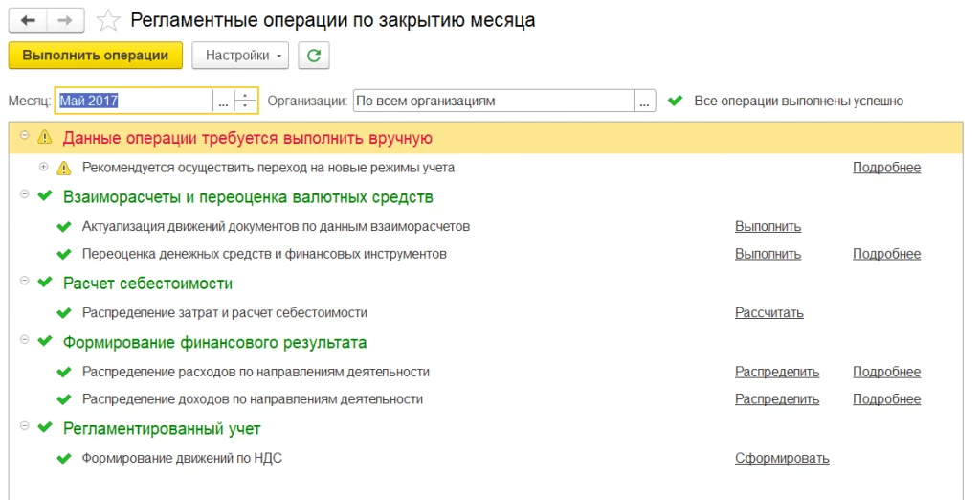Click checkmark beside 'Формирование финансового результата'
This screenshot has width=980, height=500.
click(x=44, y=341)
